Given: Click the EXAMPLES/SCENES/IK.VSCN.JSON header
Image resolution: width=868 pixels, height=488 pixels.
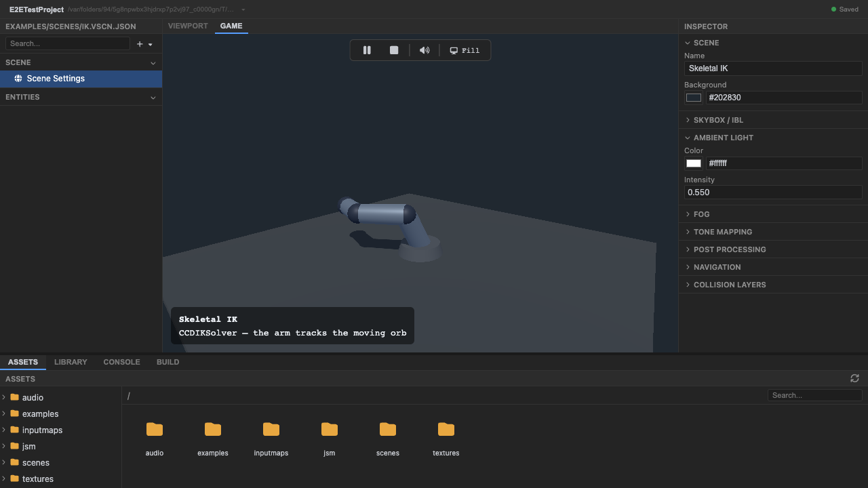Looking at the screenshot, I should (71, 26).
